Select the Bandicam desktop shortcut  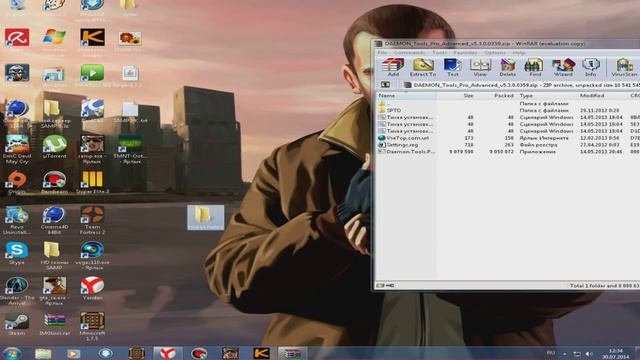tap(54, 182)
